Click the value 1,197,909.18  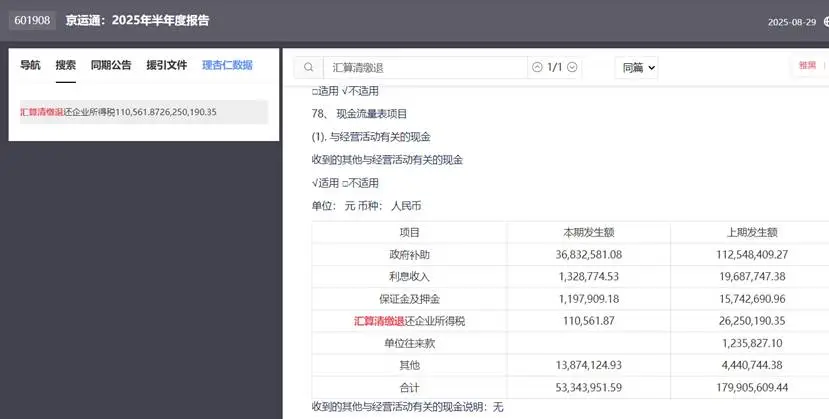tap(588, 299)
